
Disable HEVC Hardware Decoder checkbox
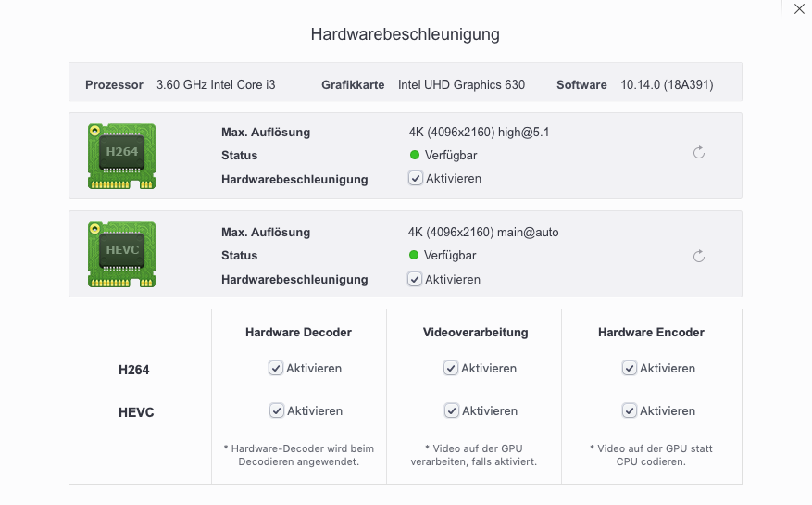pyautogui.click(x=276, y=410)
